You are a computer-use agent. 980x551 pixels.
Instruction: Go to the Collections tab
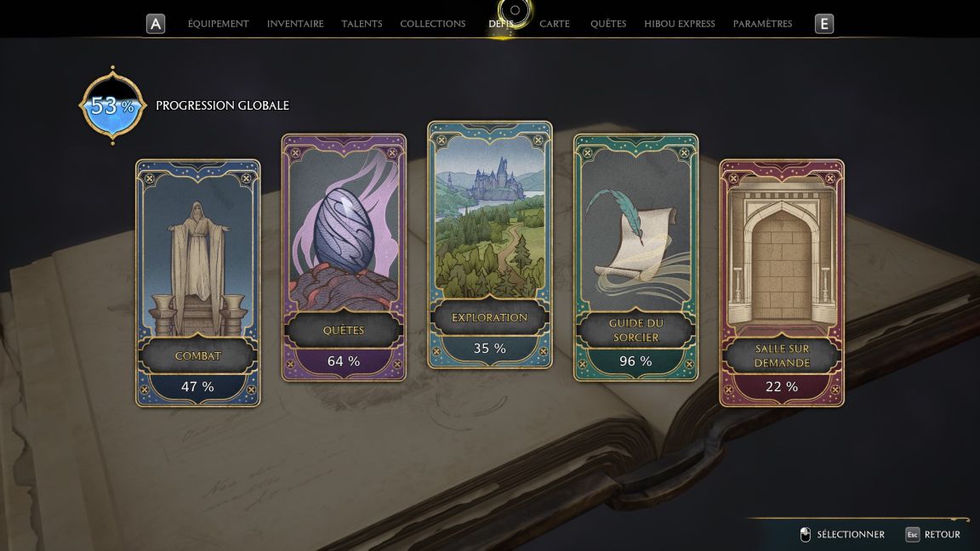tap(432, 24)
